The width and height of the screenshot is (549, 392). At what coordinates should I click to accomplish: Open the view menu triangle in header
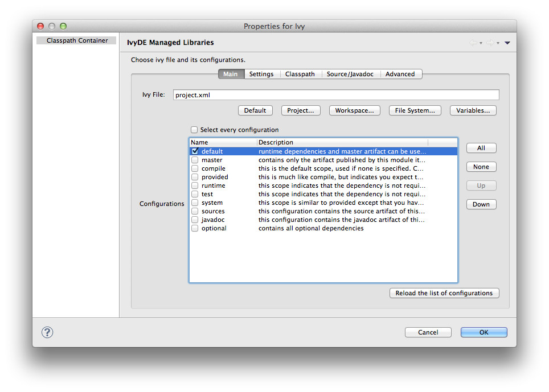pyautogui.click(x=507, y=43)
